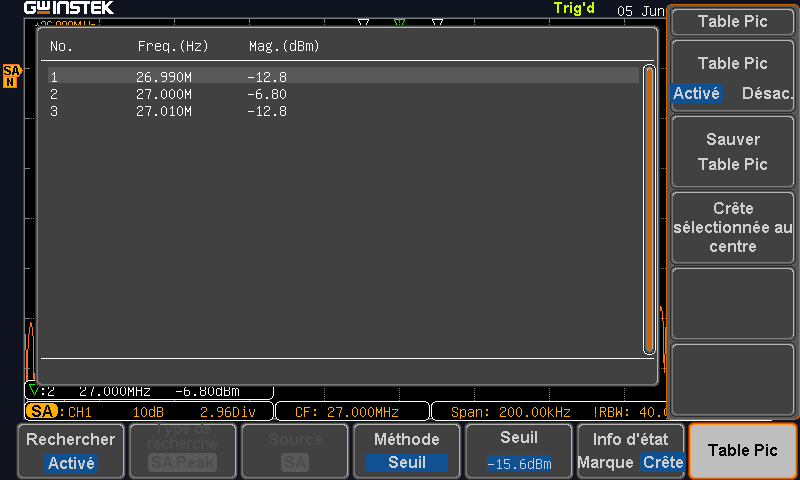Click the Trig'd status indicator
This screenshot has width=800, height=480.
574,8
